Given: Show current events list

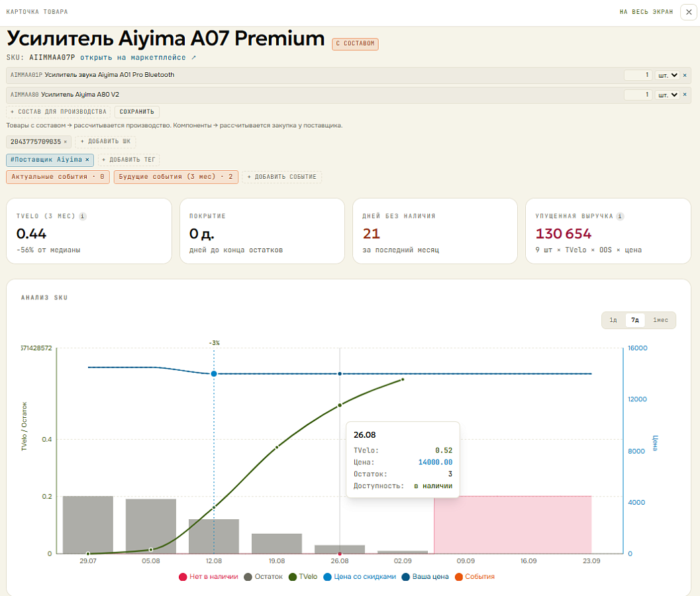Looking at the screenshot, I should pos(58,177).
